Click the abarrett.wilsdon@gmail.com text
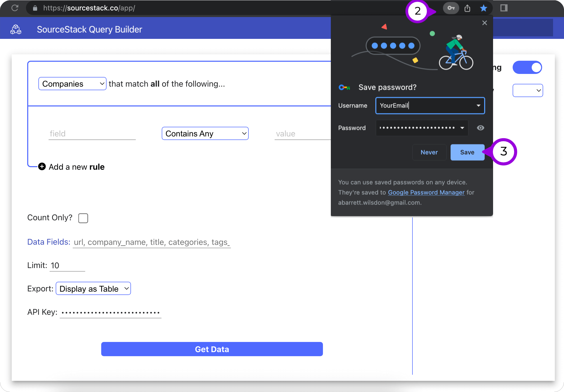Screen dimensions: 564x392 (x=379, y=202)
